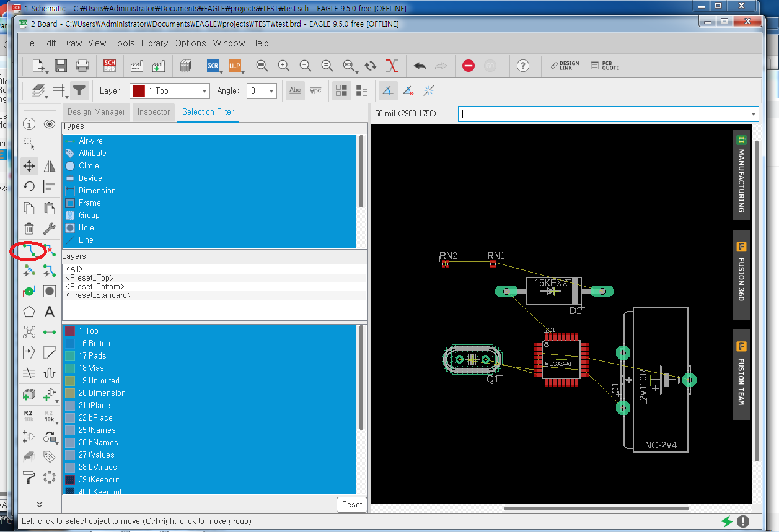The height and width of the screenshot is (532, 779).
Task: Toggle Hole in the Types filter
Action: [x=209, y=227]
